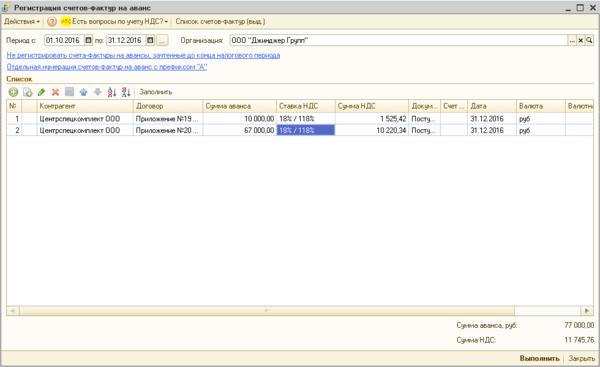Open organization with magnifier icon
600x367 pixels.
point(589,40)
